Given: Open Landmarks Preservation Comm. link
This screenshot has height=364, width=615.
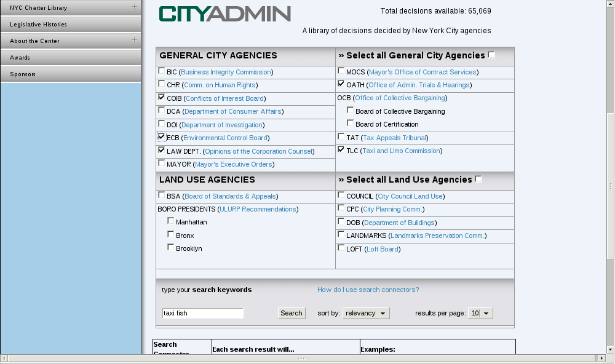Looking at the screenshot, I should click(x=437, y=235).
